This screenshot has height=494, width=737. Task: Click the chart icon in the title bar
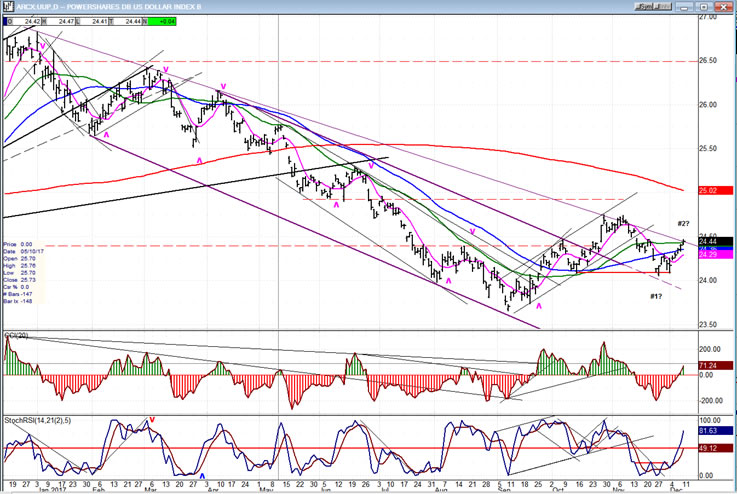pos(7,5)
